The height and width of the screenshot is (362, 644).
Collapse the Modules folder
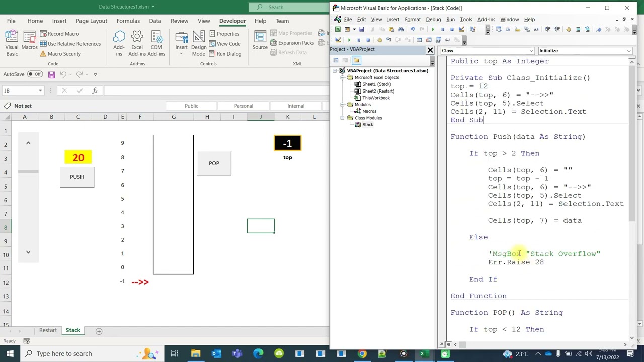(342, 105)
